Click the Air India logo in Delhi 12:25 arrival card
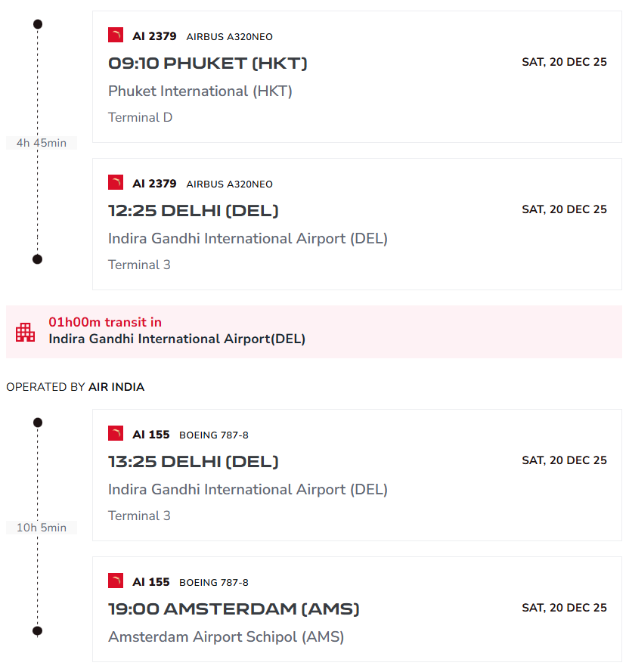Viewport: 629px width, 672px height. point(116,183)
